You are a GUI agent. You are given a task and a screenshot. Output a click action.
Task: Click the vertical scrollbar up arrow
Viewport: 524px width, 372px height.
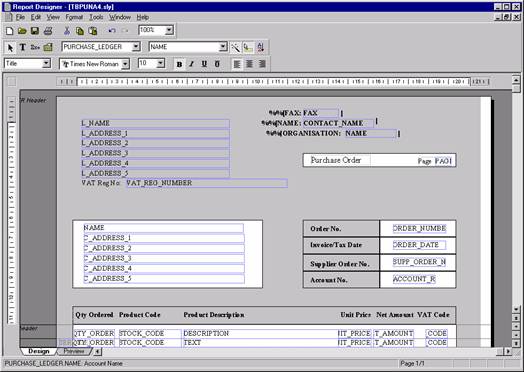516,80
